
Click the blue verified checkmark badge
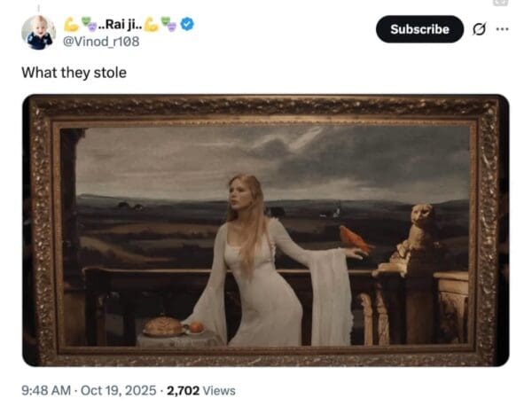(187, 24)
